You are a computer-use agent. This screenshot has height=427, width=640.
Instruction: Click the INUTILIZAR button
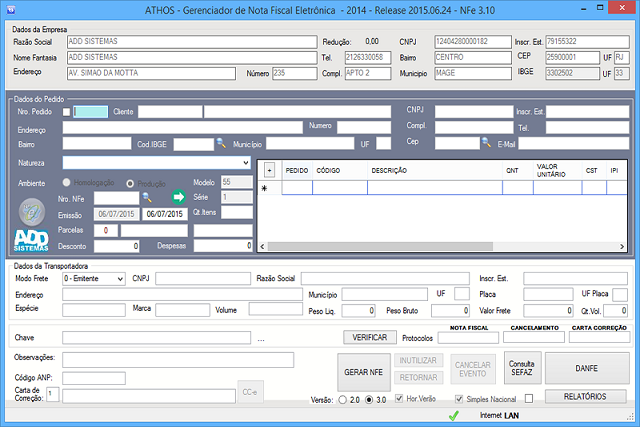pyautogui.click(x=418, y=360)
